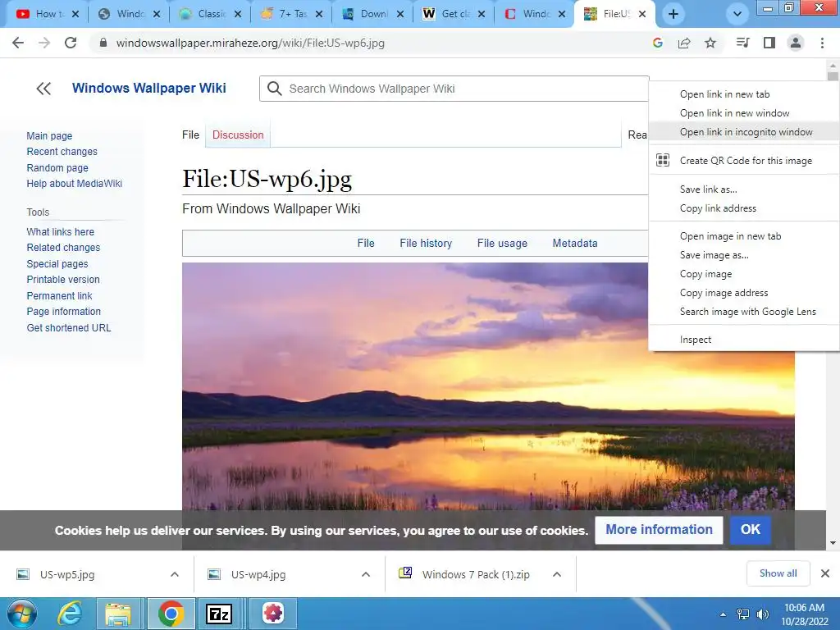Jump to File history section link
840x630 pixels.
coord(426,243)
